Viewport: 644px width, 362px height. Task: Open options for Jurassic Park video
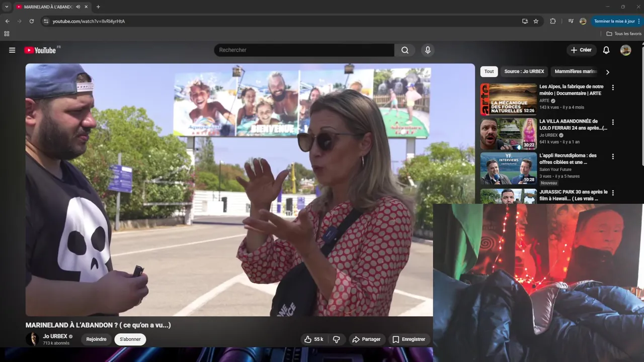(x=613, y=193)
